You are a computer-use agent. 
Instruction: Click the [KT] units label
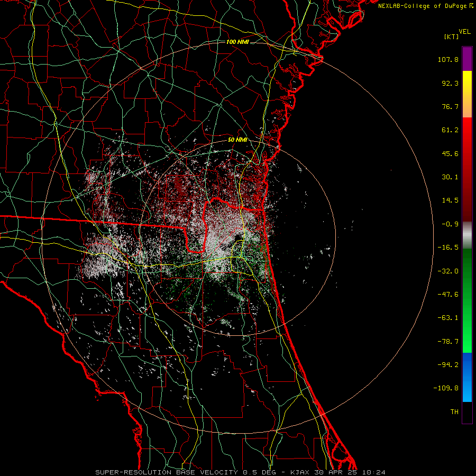pyautogui.click(x=452, y=36)
